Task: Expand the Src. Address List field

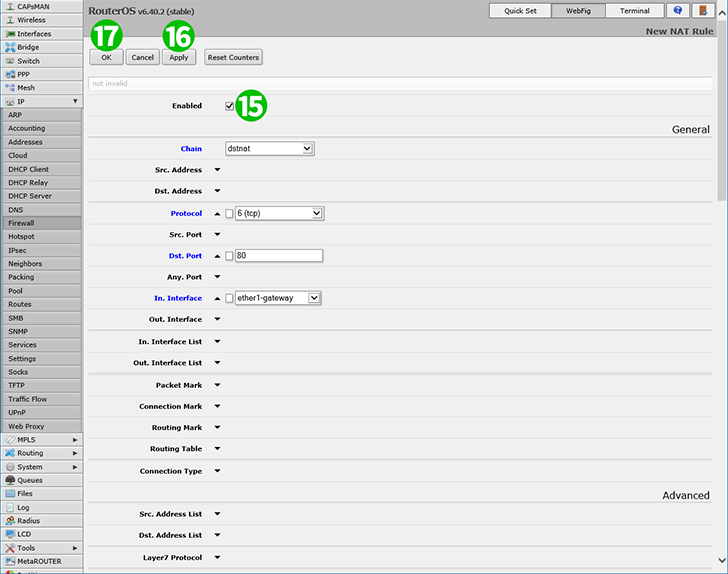Action: click(217, 514)
